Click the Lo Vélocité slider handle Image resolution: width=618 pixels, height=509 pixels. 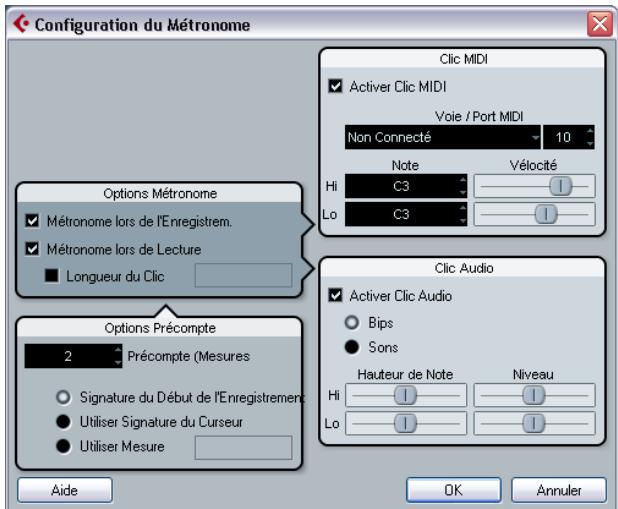546,214
